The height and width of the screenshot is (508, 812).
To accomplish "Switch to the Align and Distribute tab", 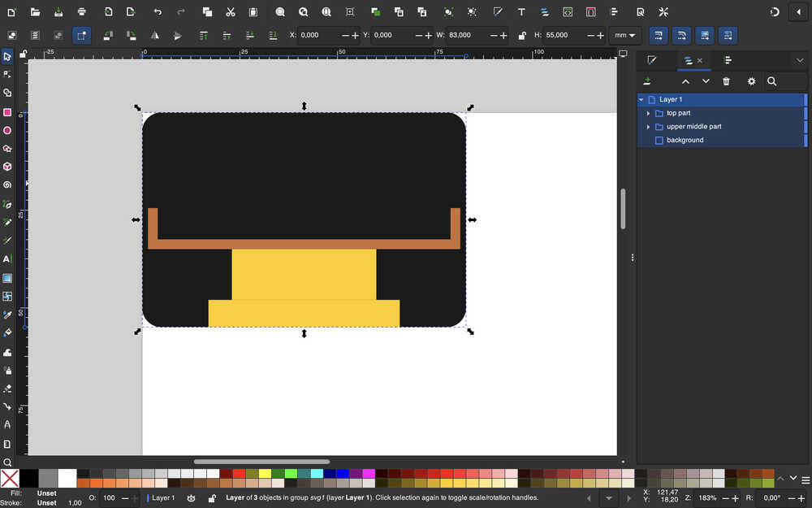I will point(728,60).
